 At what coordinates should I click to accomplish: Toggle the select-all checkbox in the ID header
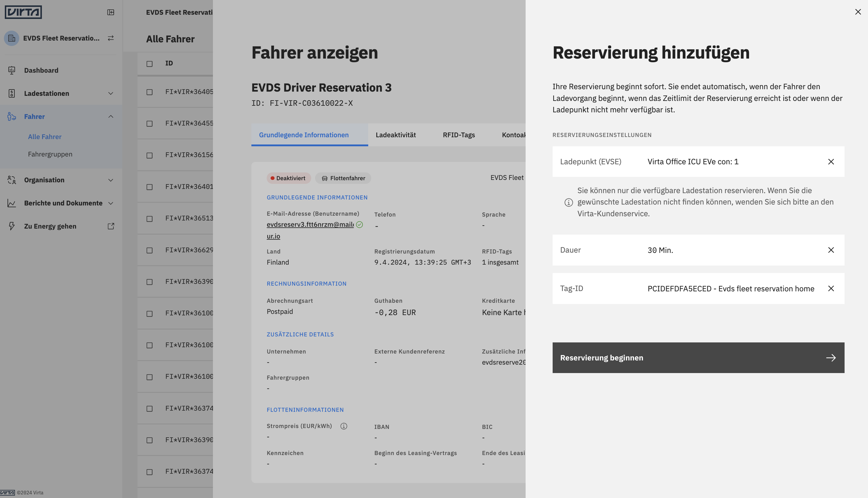point(150,64)
